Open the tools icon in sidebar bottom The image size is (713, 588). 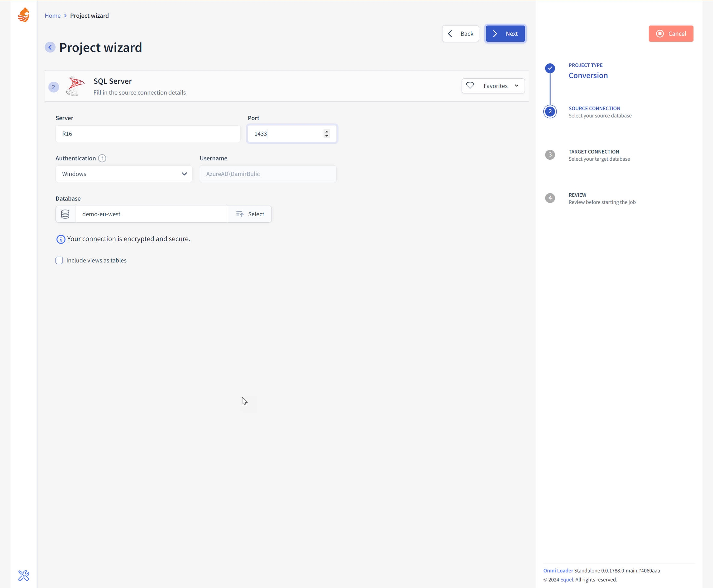tap(24, 576)
